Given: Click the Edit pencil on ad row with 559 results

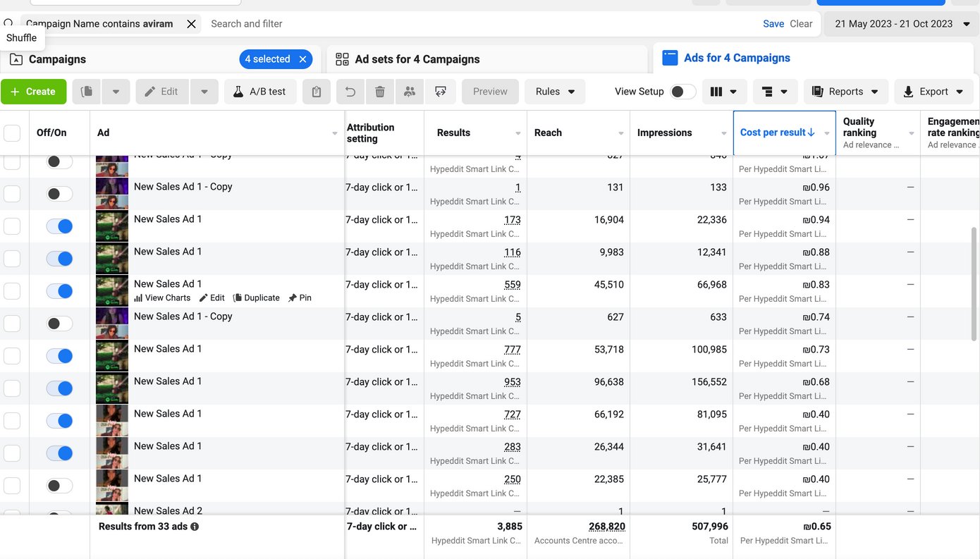Looking at the screenshot, I should [x=212, y=298].
